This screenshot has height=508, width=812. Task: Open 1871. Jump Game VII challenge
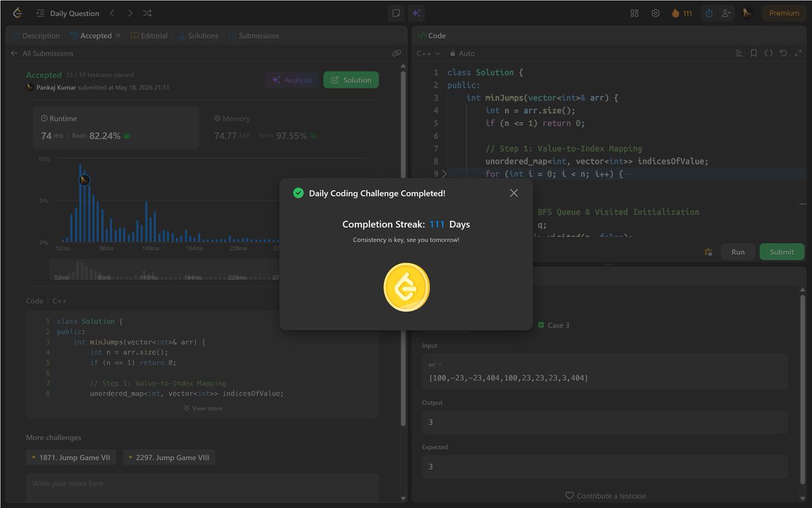tap(71, 458)
